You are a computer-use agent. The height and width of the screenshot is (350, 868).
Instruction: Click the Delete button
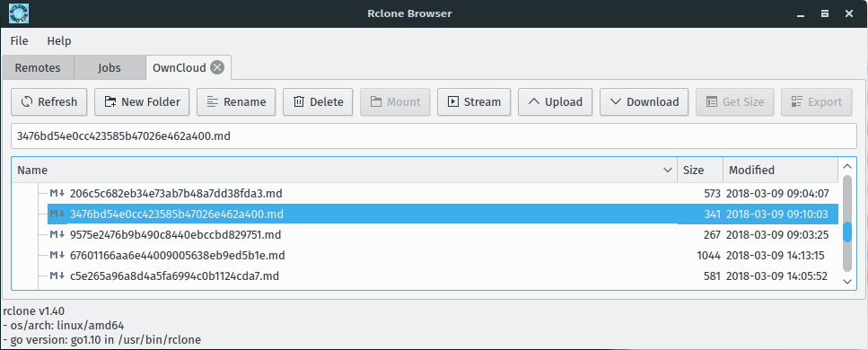click(318, 102)
